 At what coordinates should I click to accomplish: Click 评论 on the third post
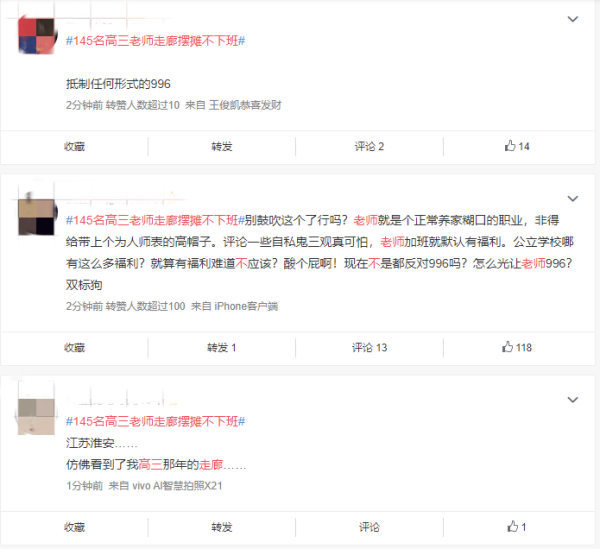pos(369,527)
